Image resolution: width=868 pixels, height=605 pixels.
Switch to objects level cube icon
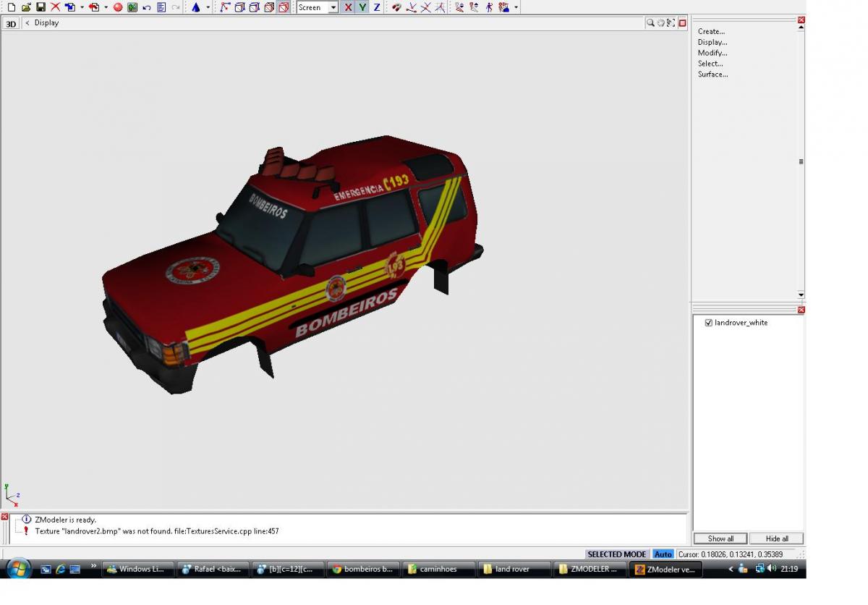(x=269, y=7)
